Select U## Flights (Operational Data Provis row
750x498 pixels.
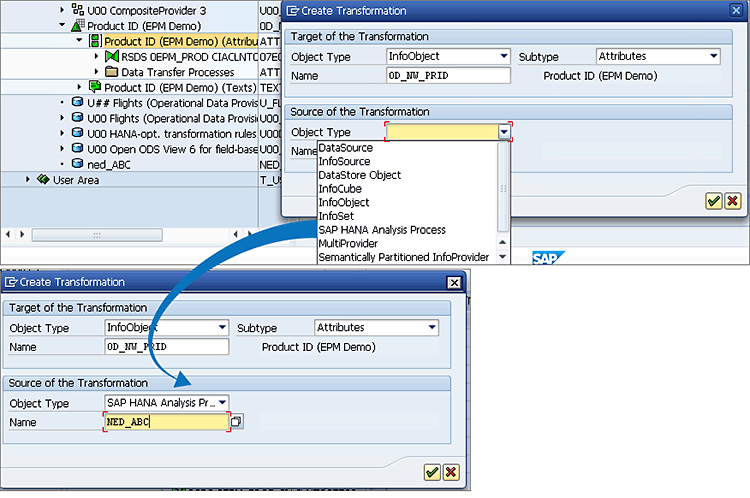coord(172,103)
